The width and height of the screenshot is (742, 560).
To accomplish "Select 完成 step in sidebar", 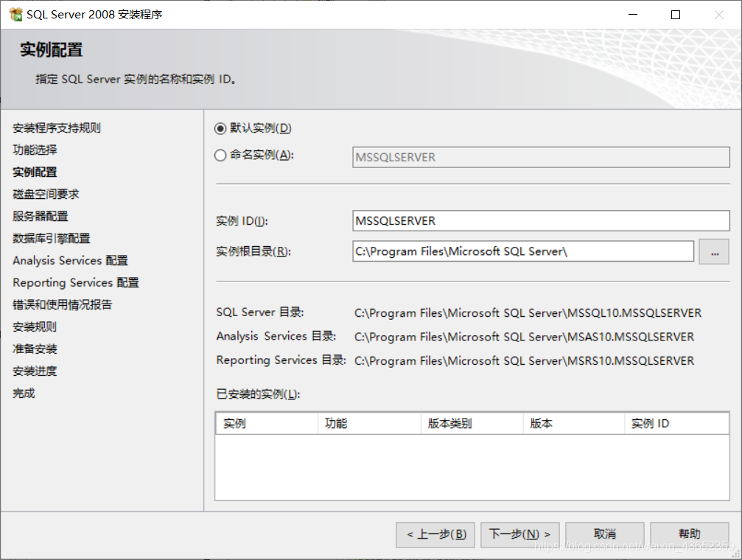I will (x=24, y=393).
